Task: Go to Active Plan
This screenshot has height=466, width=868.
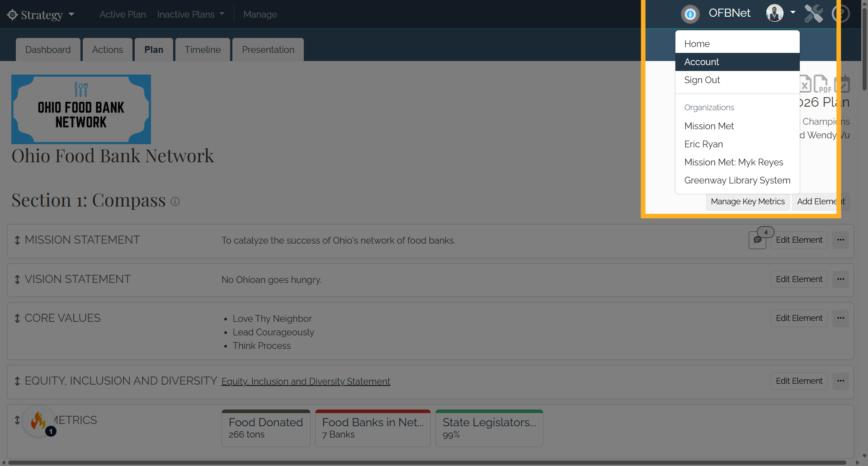Action: 123,14
